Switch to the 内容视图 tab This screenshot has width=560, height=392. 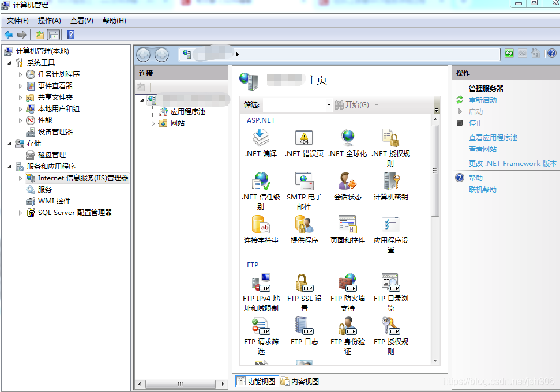(x=304, y=380)
